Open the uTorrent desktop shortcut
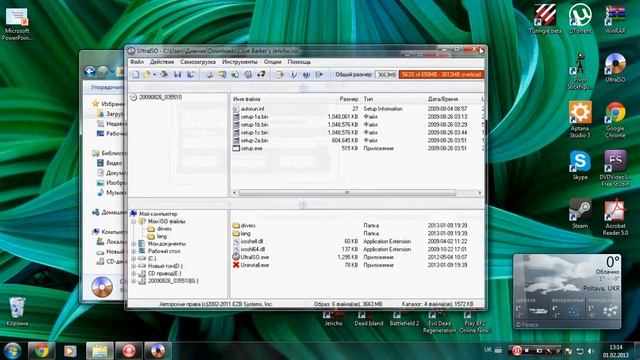This screenshot has height=360, width=640. click(580, 19)
